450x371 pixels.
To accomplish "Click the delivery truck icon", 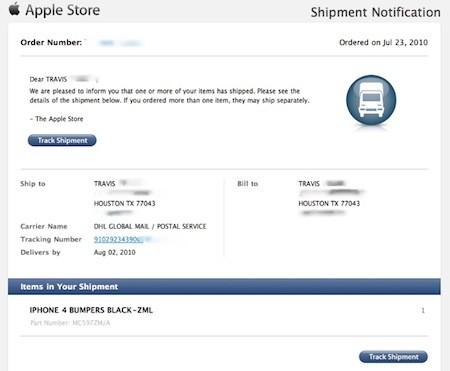I will [x=371, y=100].
